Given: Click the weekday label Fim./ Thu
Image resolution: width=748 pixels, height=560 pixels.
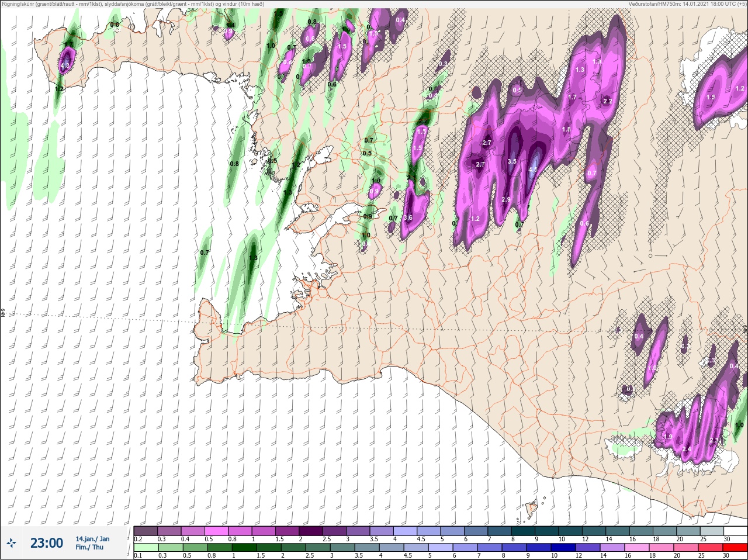Looking at the screenshot, I should click(x=89, y=547).
